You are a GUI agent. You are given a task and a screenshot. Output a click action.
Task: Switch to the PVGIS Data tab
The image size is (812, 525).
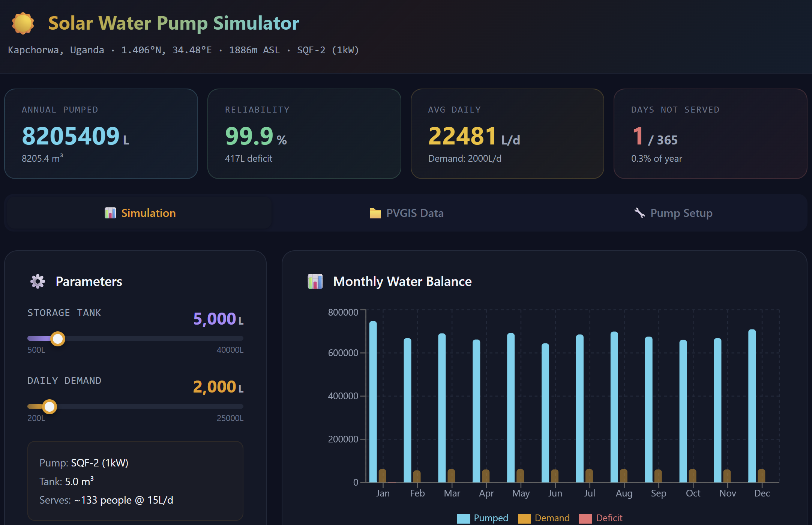[406, 213]
